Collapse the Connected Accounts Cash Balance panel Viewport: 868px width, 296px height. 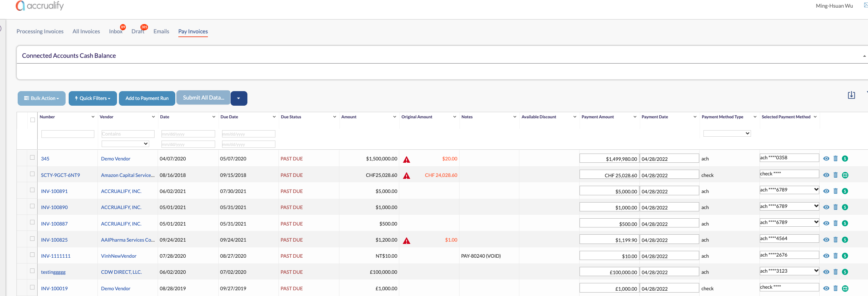(x=864, y=56)
